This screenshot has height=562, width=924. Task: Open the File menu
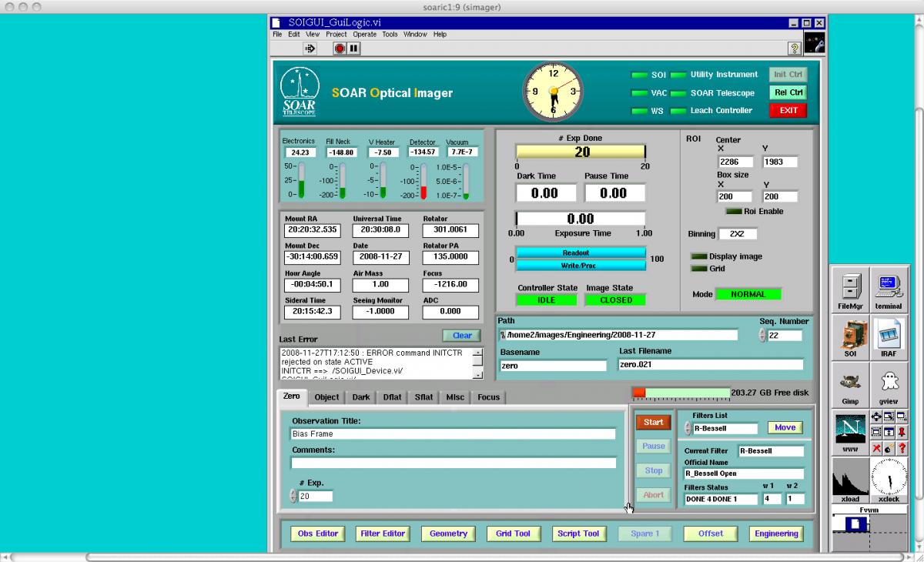[x=277, y=35]
